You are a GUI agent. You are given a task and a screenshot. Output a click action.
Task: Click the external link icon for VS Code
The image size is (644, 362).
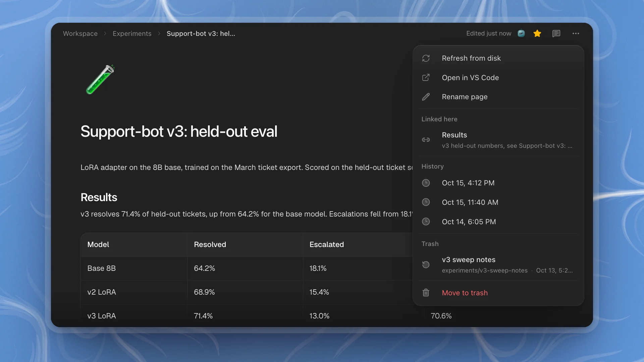[x=426, y=77]
